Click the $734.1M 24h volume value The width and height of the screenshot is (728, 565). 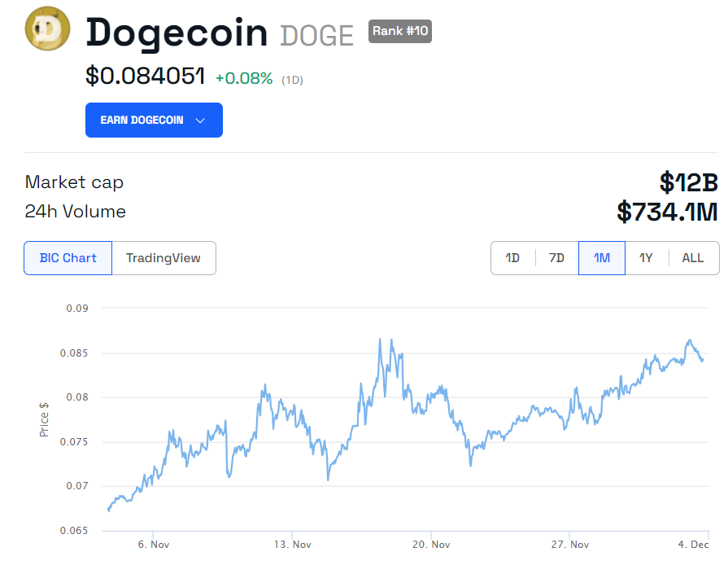point(667,212)
